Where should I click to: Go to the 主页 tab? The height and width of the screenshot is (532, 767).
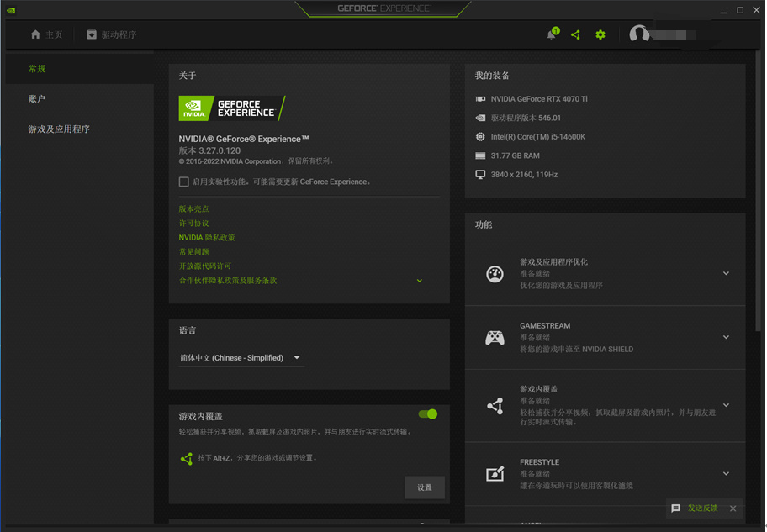46,34
